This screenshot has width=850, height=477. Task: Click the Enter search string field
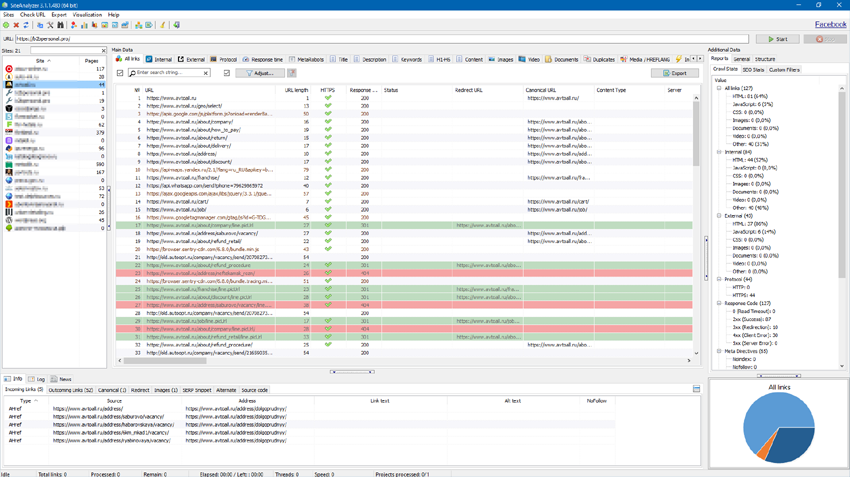168,73
